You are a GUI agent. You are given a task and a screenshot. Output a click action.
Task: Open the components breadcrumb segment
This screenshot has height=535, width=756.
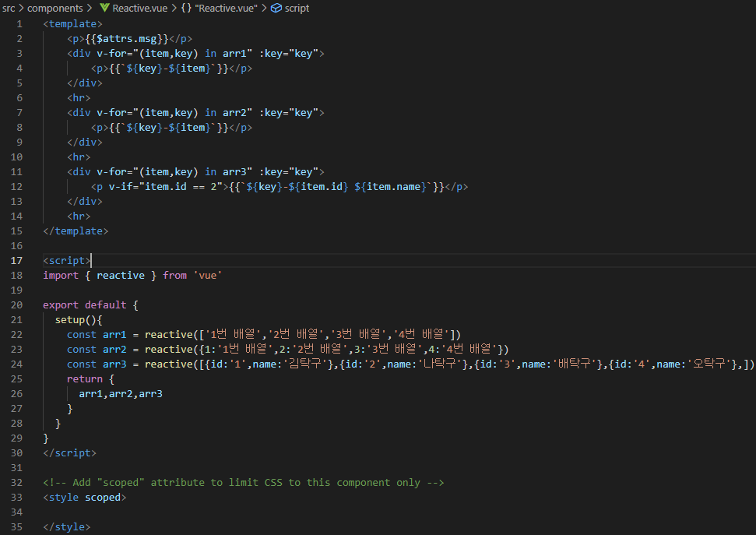click(55, 9)
